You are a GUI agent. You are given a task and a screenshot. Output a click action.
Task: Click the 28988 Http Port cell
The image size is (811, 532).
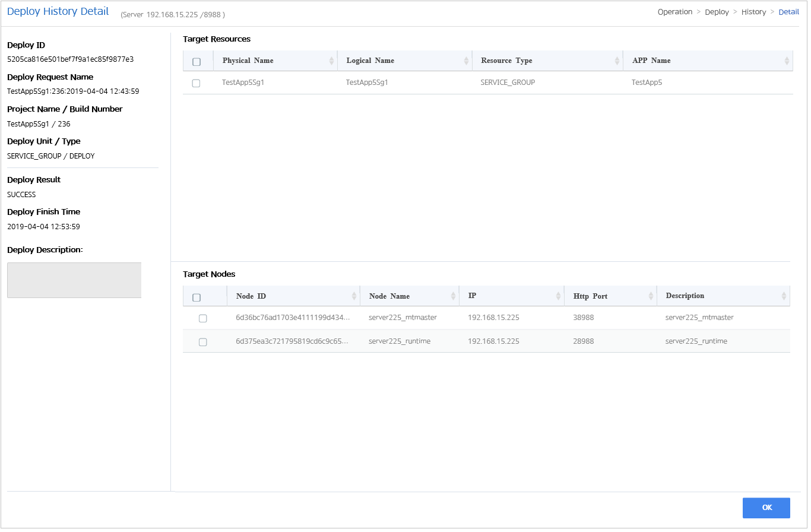coord(583,341)
